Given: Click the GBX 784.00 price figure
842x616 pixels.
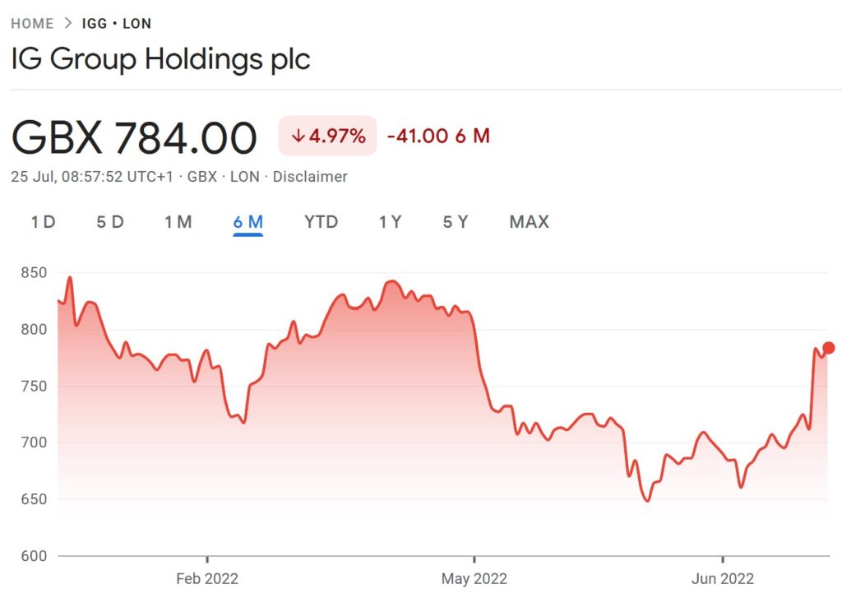Looking at the screenshot, I should point(134,137).
